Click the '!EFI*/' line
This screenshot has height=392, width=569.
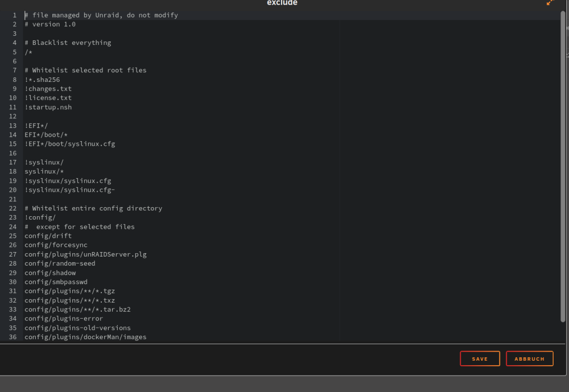[x=36, y=126]
